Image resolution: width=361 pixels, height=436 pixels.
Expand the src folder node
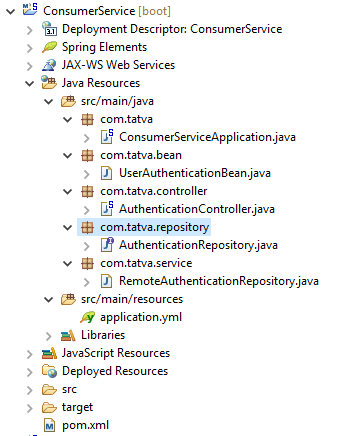30,390
